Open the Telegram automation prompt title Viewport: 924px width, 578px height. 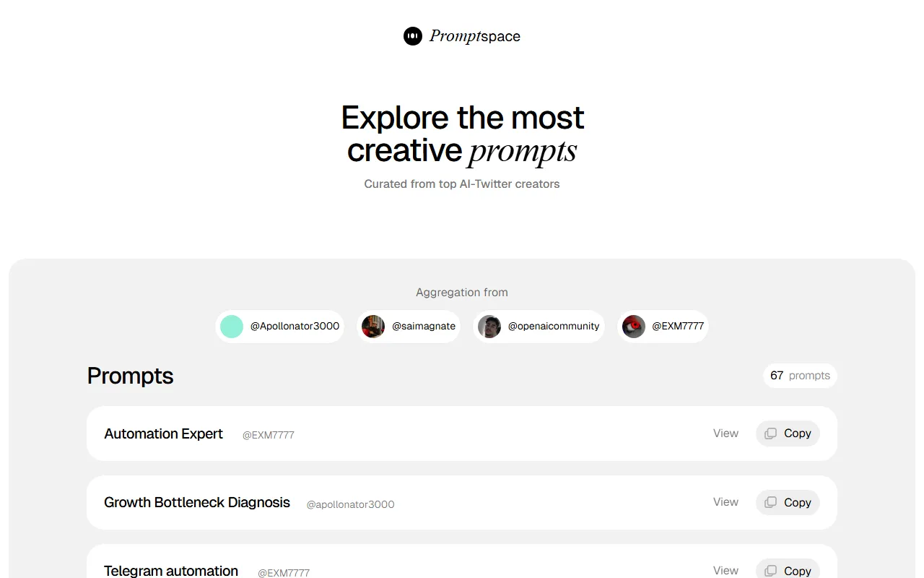[171, 570]
